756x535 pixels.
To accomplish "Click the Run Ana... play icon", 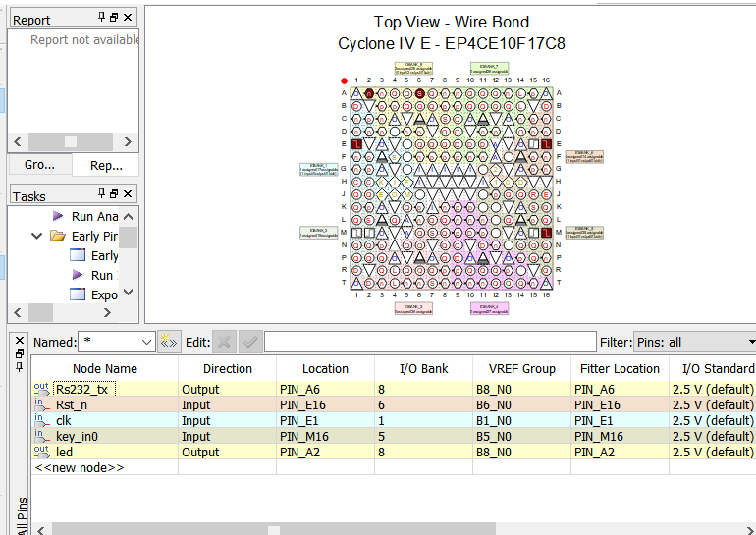I will click(58, 215).
